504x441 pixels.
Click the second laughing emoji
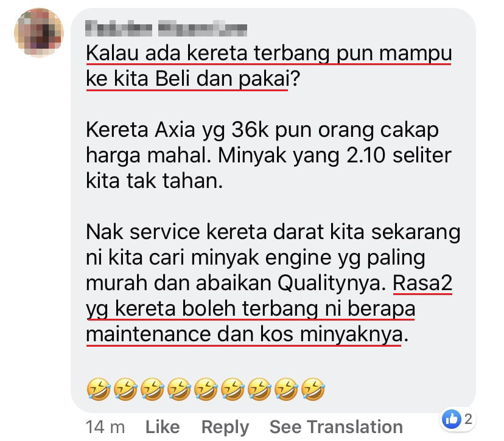125,389
